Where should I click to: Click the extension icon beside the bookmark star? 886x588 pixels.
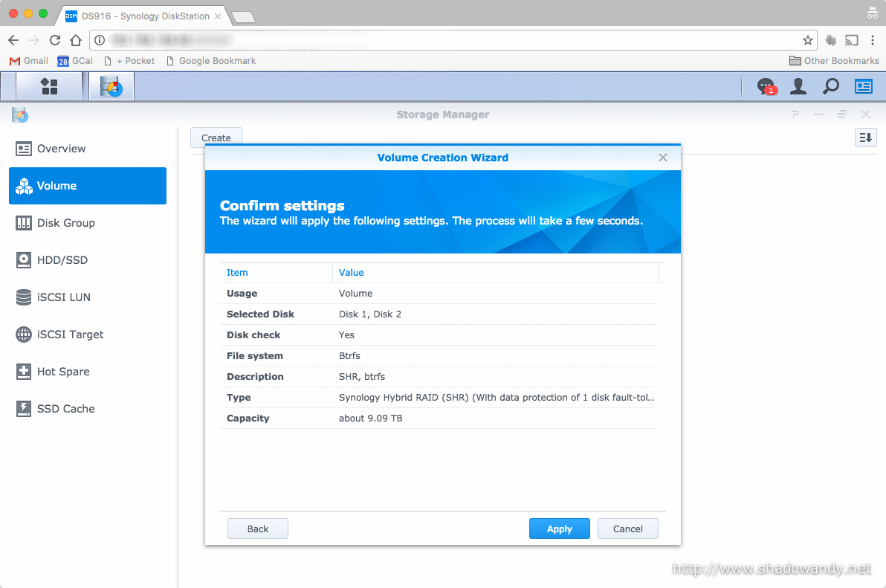tap(831, 40)
